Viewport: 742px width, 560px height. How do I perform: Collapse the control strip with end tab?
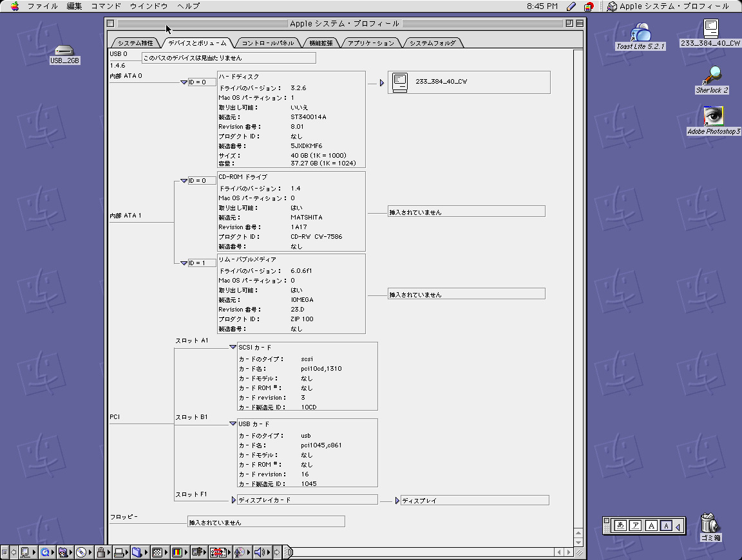pyautogui.click(x=288, y=552)
